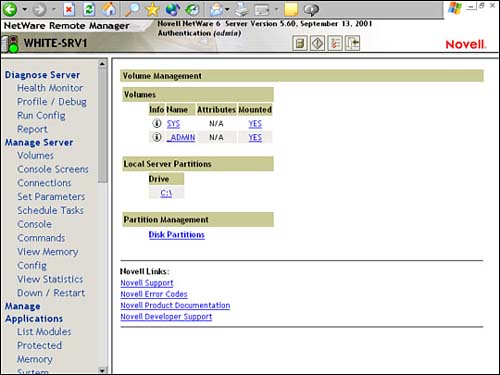
Task: Open Health Monitor in the sidebar
Action: [x=50, y=88]
